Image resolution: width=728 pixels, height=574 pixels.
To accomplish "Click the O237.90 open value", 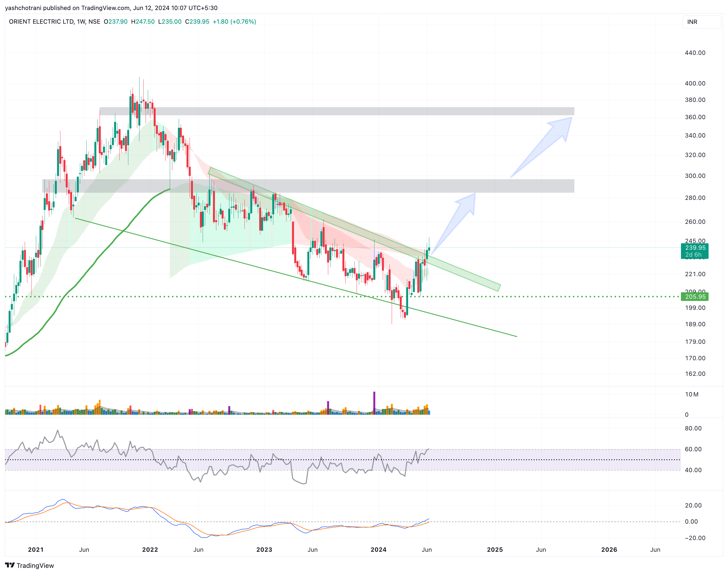I will point(116,21).
